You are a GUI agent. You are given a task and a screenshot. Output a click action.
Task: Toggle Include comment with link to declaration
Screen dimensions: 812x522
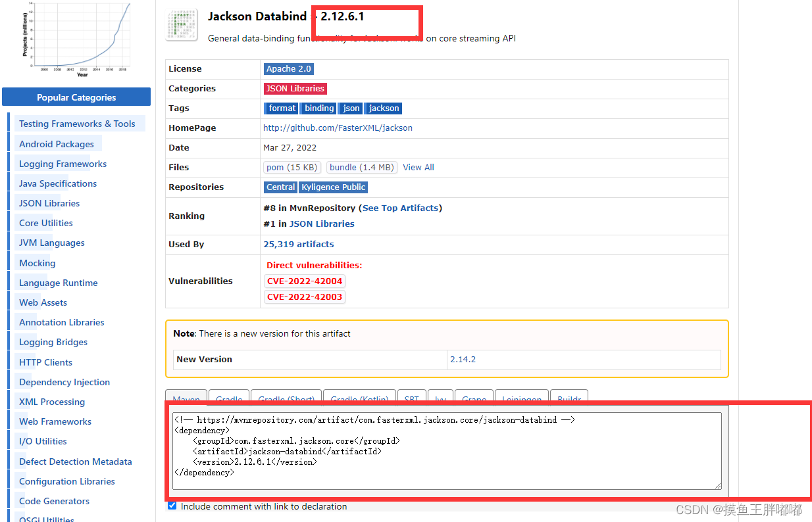(x=172, y=506)
